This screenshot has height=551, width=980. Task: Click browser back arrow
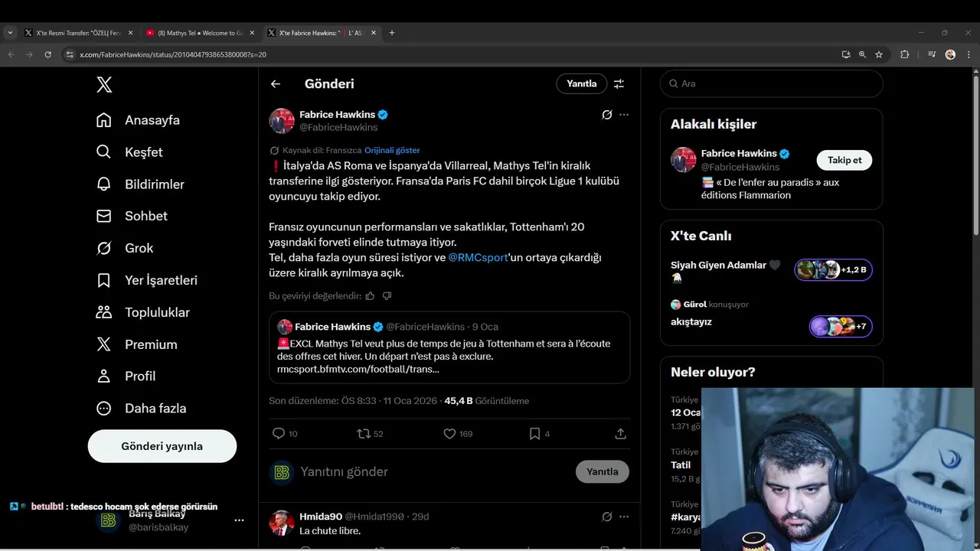(11, 54)
